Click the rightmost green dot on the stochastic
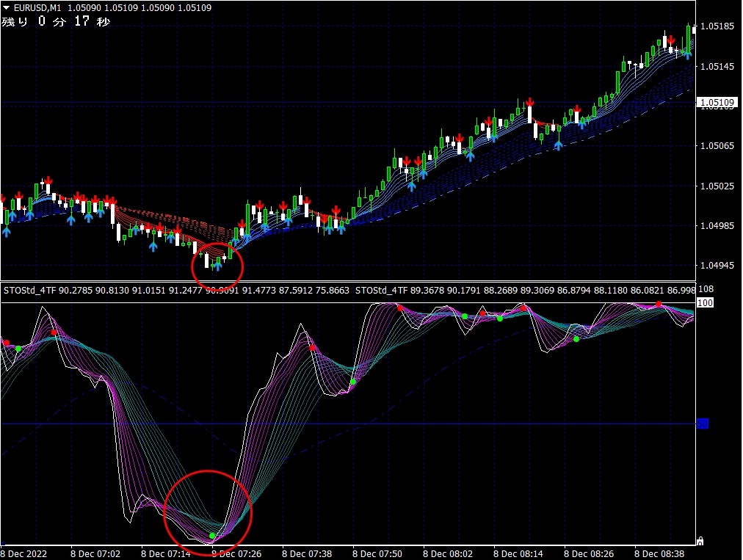Screen dimensions: 743x560 point(576,339)
